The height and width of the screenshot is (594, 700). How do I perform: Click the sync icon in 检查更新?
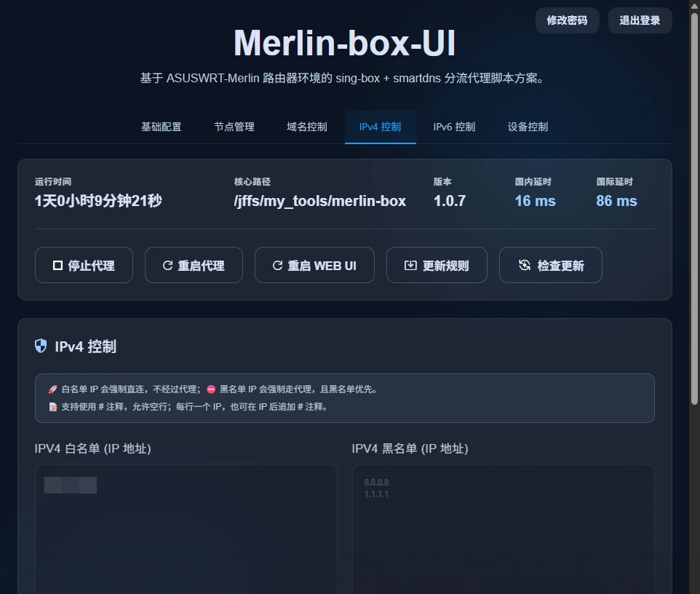point(525,265)
